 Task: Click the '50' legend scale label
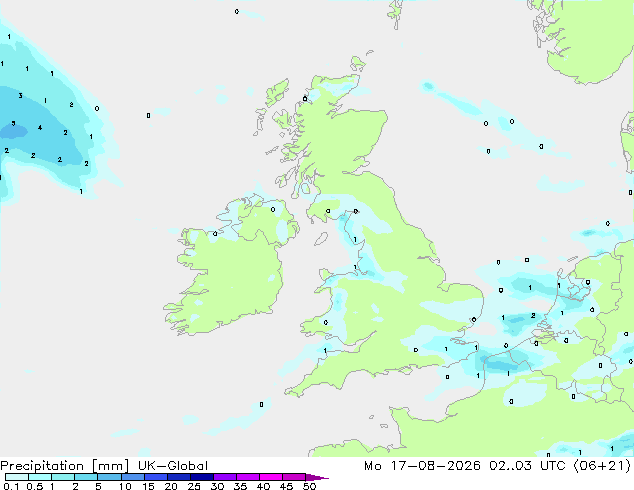[x=309, y=486]
